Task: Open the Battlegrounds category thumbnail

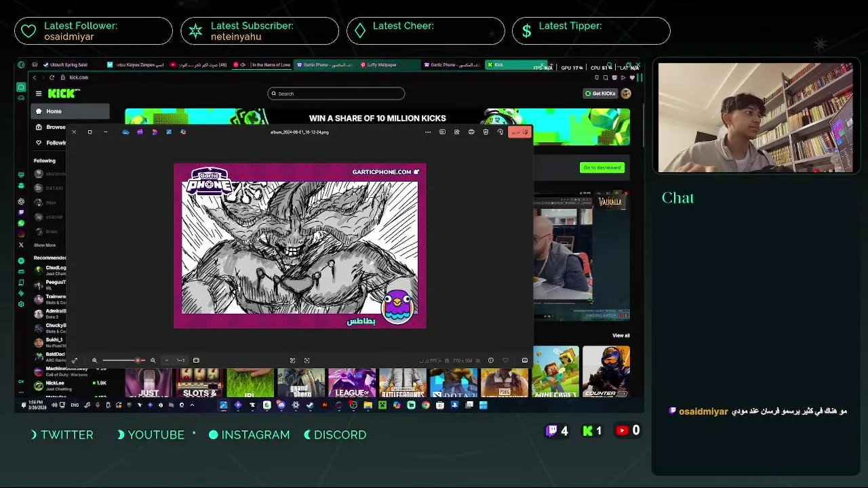Action: (403, 383)
